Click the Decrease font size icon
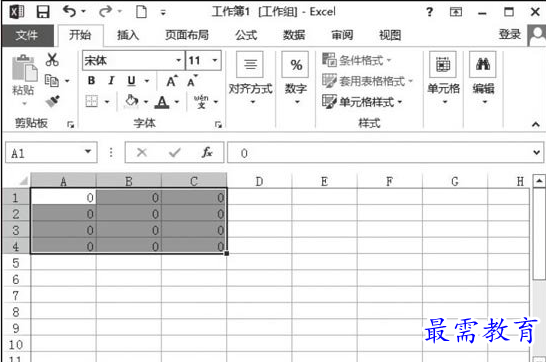546x362 pixels. (192, 81)
